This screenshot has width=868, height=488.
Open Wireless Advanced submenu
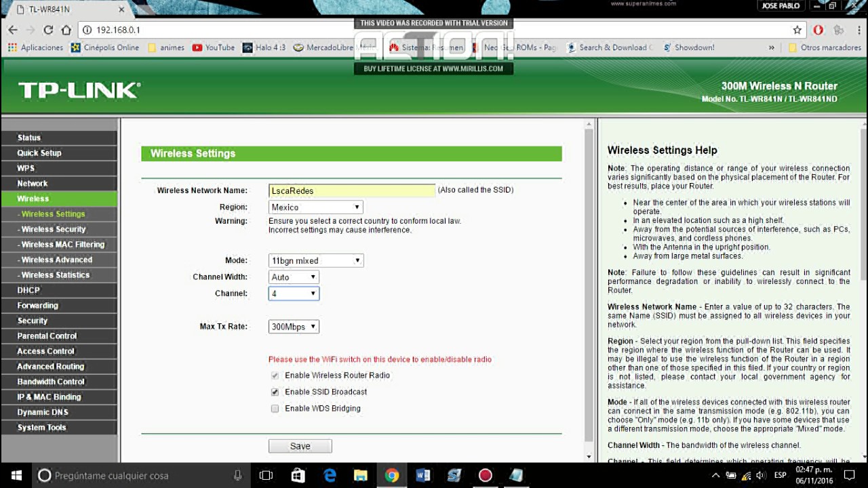point(58,260)
